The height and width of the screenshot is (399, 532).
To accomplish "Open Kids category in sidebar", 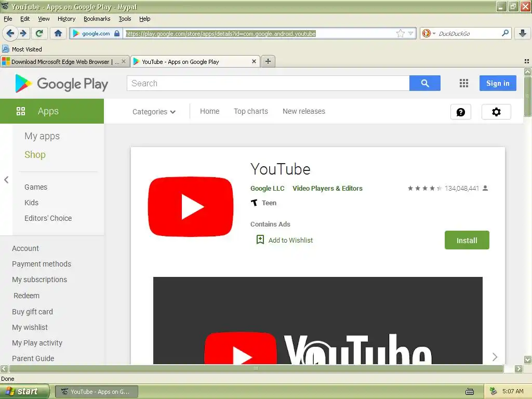I will (x=31, y=203).
